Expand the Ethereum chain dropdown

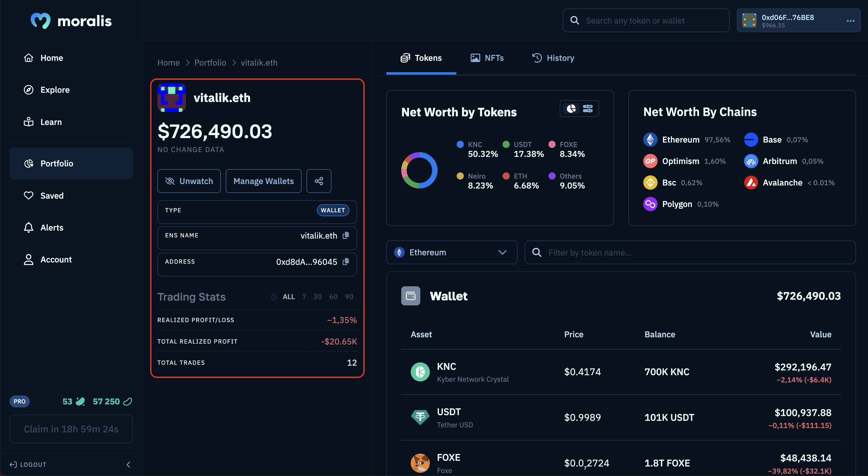pos(451,252)
